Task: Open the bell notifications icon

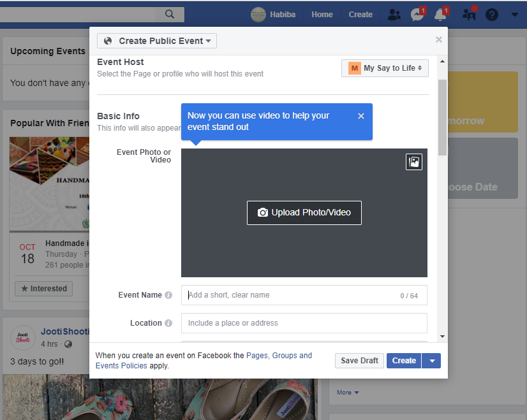Action: 441,15
